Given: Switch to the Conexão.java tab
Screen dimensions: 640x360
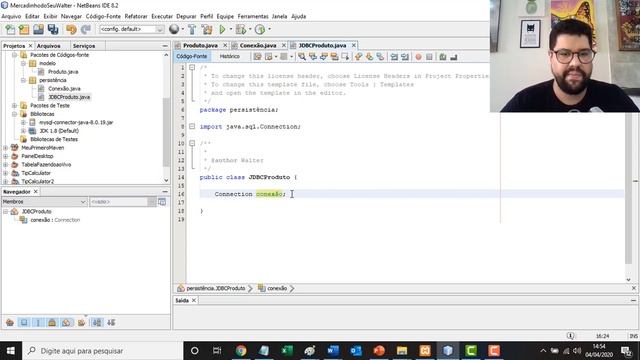Looking at the screenshot, I should point(258,45).
